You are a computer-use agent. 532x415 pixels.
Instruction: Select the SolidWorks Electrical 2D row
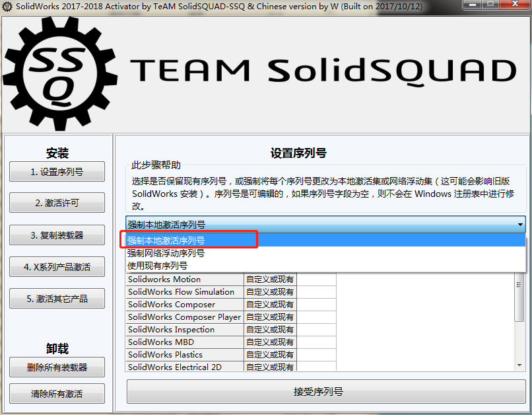[x=231, y=367]
